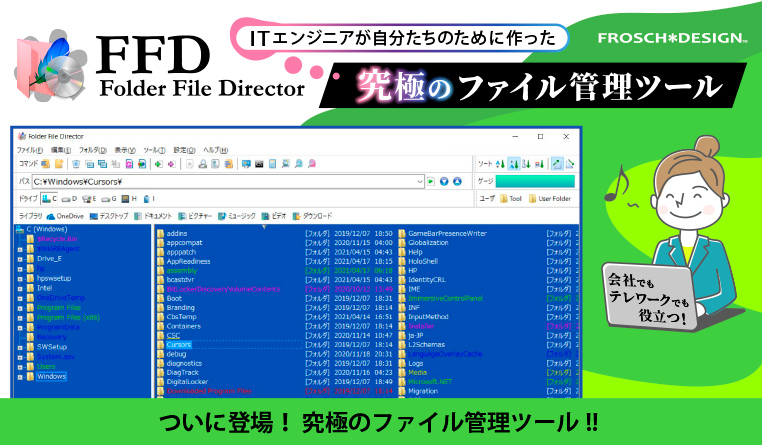This screenshot has height=445, width=762.
Task: Select the ImmersiveControlPanel folder
Action: click(445, 298)
